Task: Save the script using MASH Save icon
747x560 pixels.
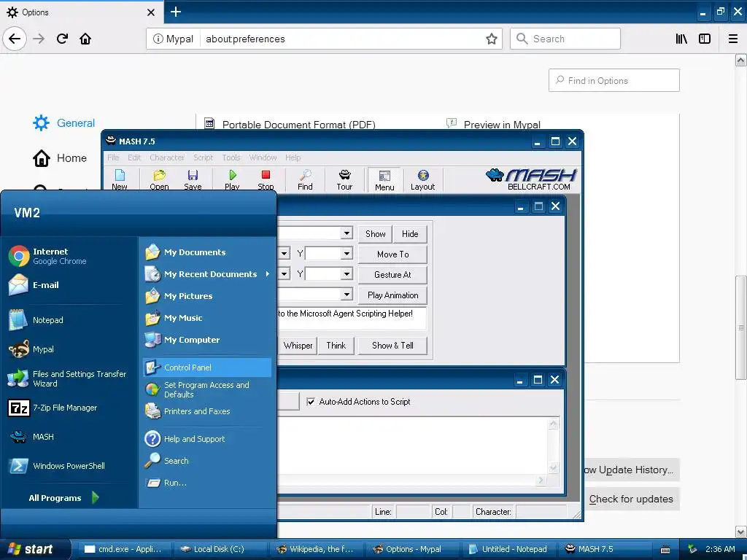Action: coord(193,180)
